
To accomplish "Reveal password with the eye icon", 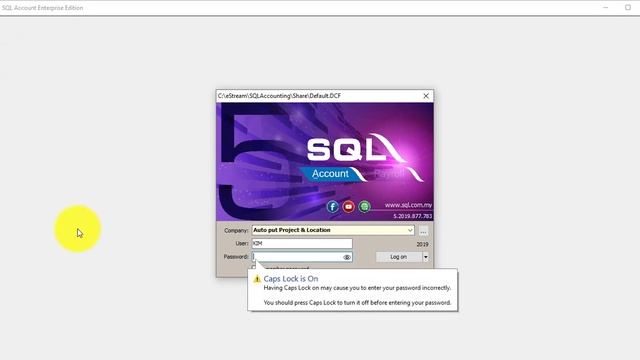I will tap(347, 257).
